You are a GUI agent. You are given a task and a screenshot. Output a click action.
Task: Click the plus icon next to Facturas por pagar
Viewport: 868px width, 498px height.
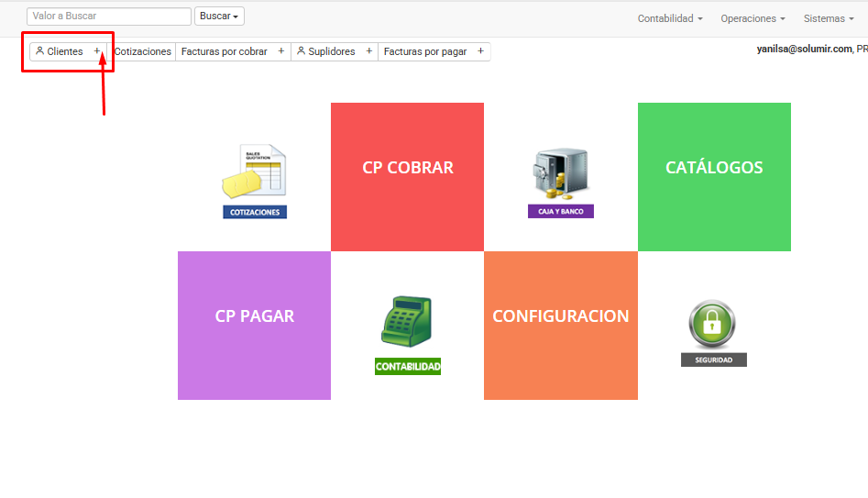click(480, 52)
